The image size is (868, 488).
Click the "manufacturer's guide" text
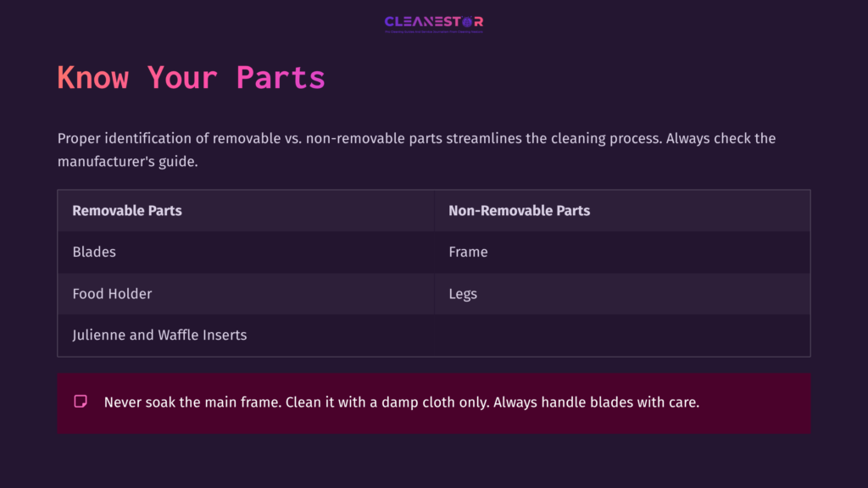pos(127,161)
